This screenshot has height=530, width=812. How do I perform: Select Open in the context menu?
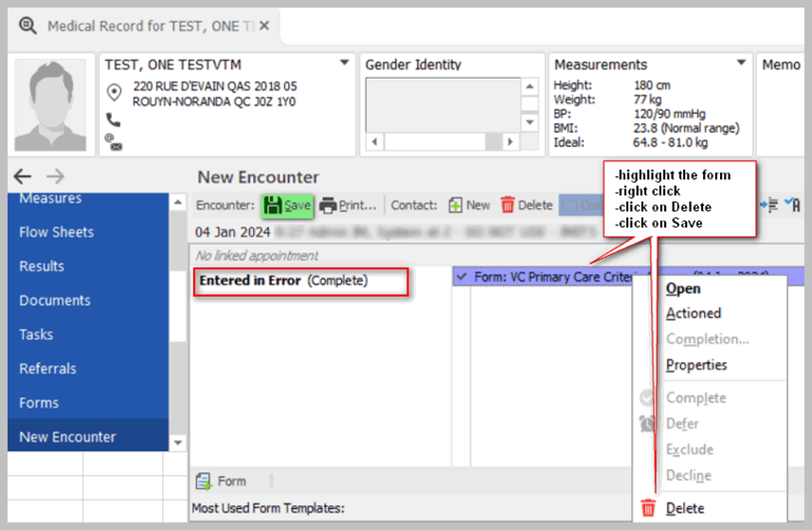[x=683, y=288]
